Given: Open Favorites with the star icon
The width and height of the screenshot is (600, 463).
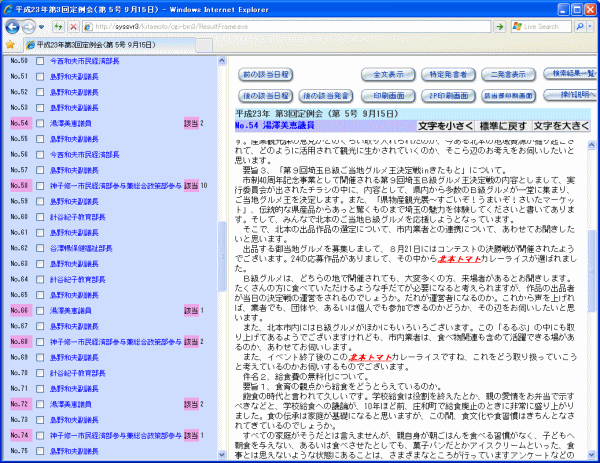Looking at the screenshot, I should coord(10,45).
